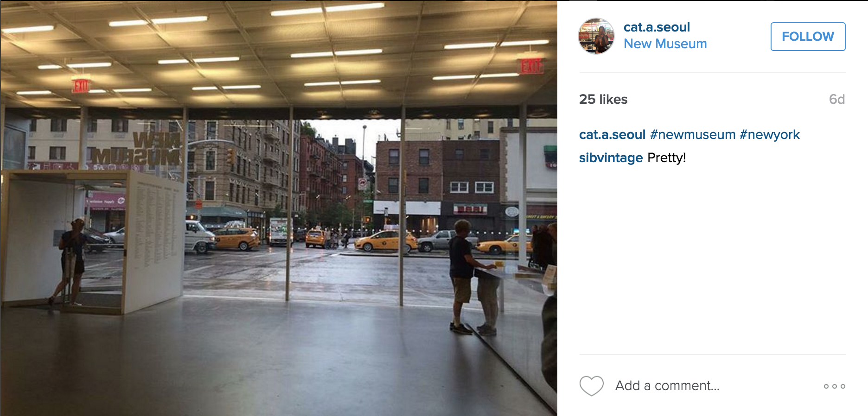Click the 6d post timestamp
Image resolution: width=868 pixels, height=416 pixels.
pos(836,99)
